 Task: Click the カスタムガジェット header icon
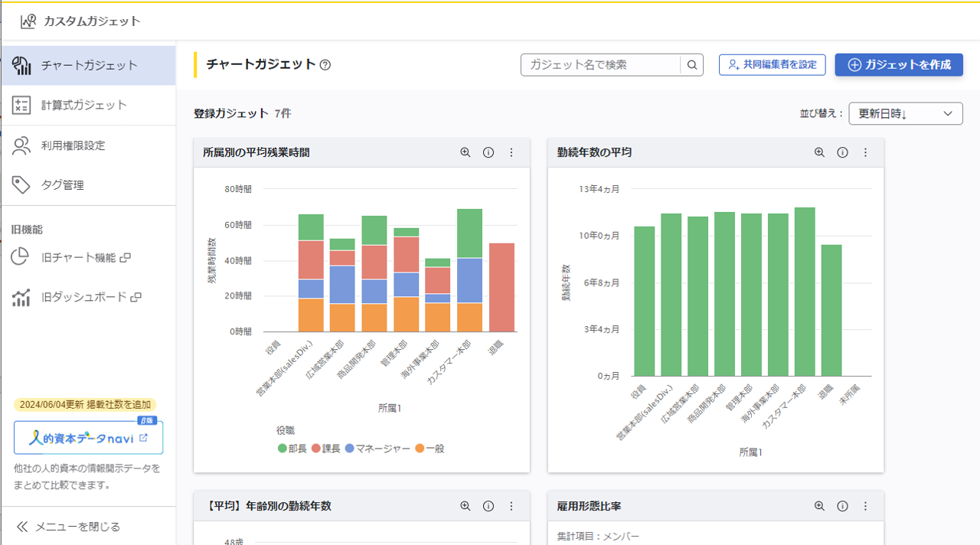pos(28,21)
